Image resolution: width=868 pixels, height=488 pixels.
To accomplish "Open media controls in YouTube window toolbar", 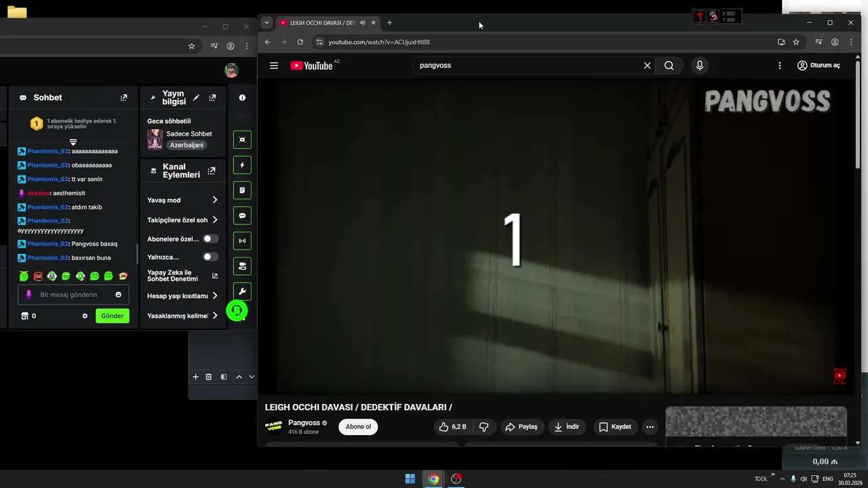I will click(819, 42).
